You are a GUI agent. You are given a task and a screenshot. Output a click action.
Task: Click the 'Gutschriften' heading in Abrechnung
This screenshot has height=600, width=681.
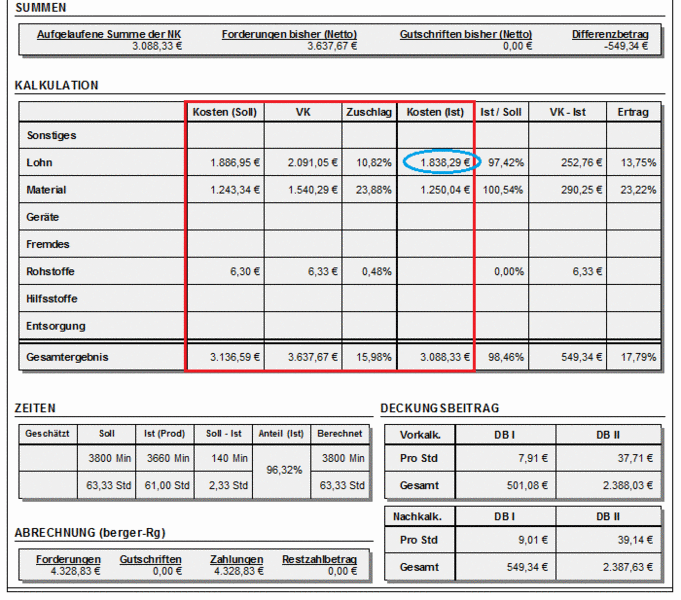[x=150, y=560]
